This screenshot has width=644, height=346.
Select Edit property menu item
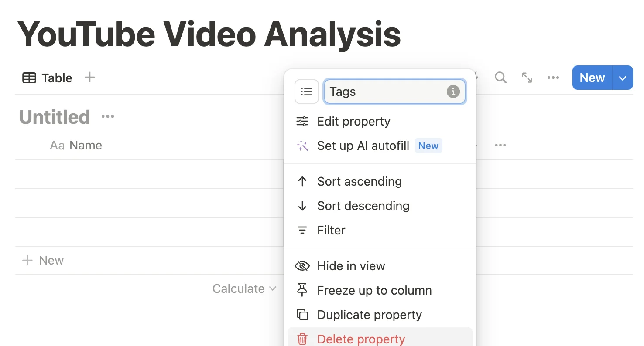pyautogui.click(x=380, y=121)
